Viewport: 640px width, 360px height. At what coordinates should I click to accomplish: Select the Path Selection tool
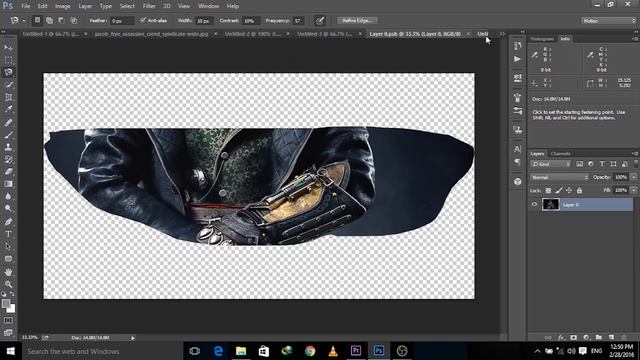tap(8, 246)
